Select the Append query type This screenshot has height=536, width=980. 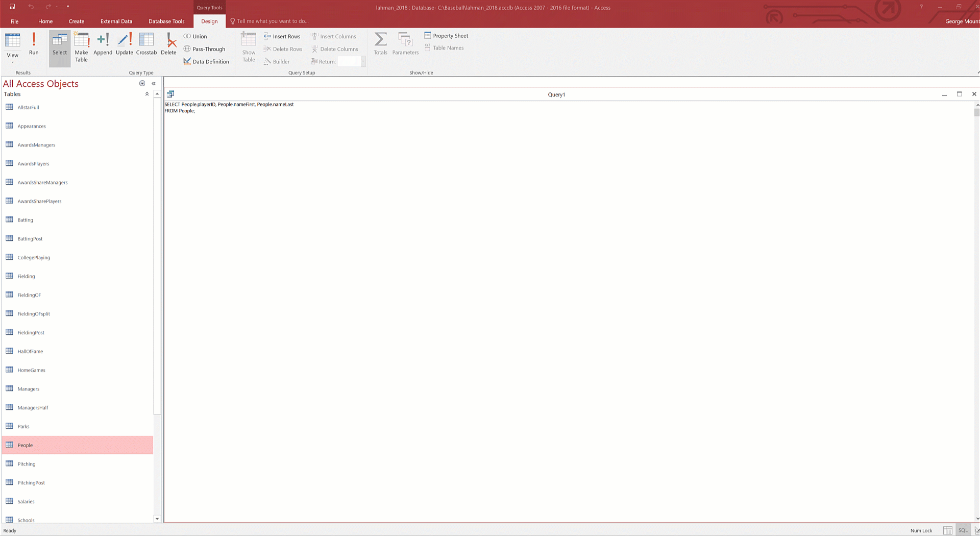(x=103, y=44)
